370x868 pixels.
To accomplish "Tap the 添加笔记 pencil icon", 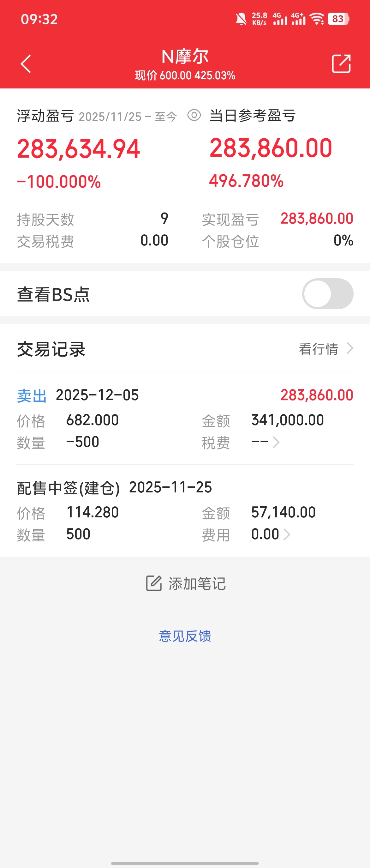I will click(x=154, y=583).
